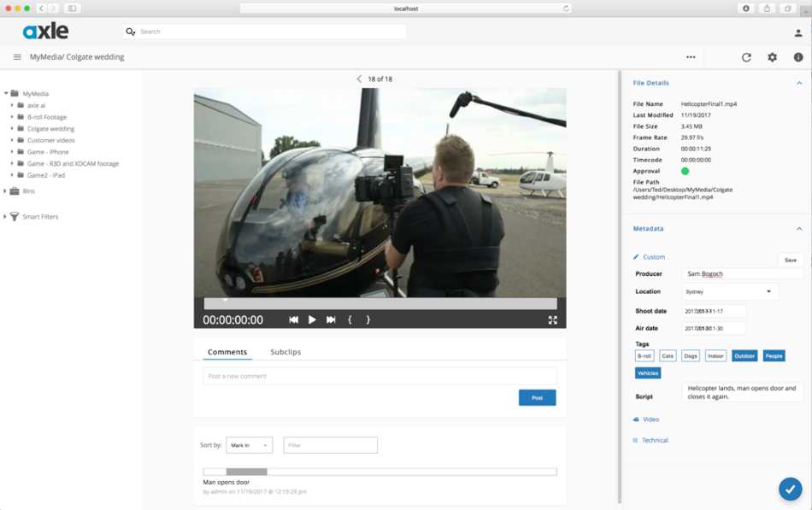Open the Location dropdown showing Sydney

click(x=731, y=290)
